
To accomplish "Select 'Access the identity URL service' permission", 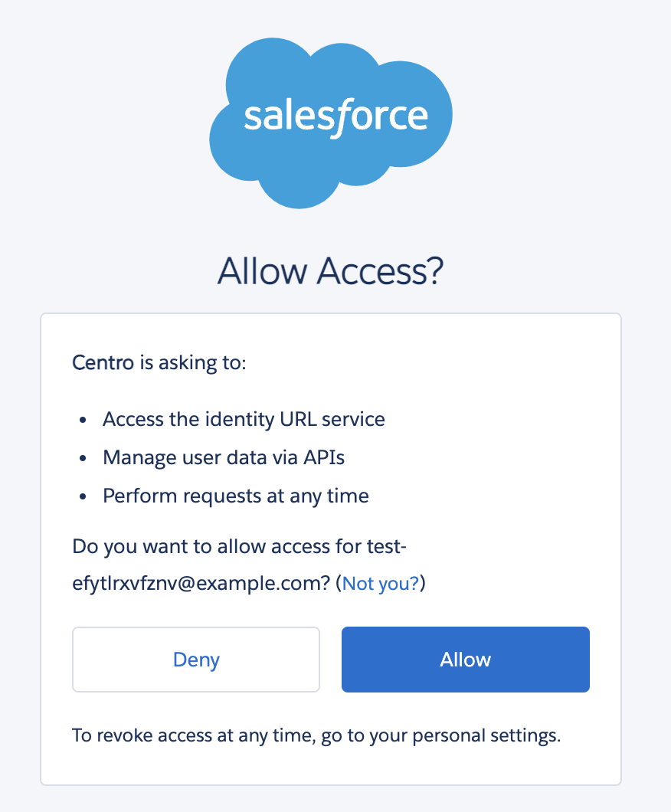I will (x=244, y=419).
